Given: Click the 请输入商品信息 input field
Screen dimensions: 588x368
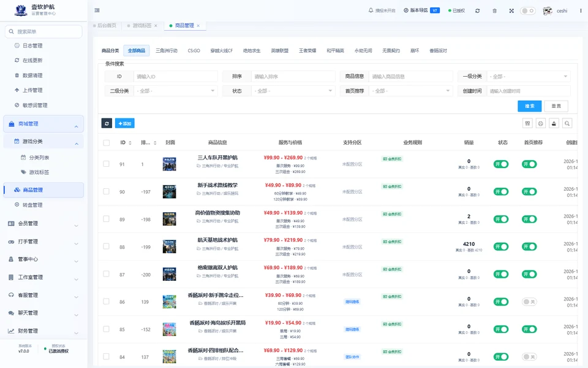Looking at the screenshot, I should coord(411,76).
